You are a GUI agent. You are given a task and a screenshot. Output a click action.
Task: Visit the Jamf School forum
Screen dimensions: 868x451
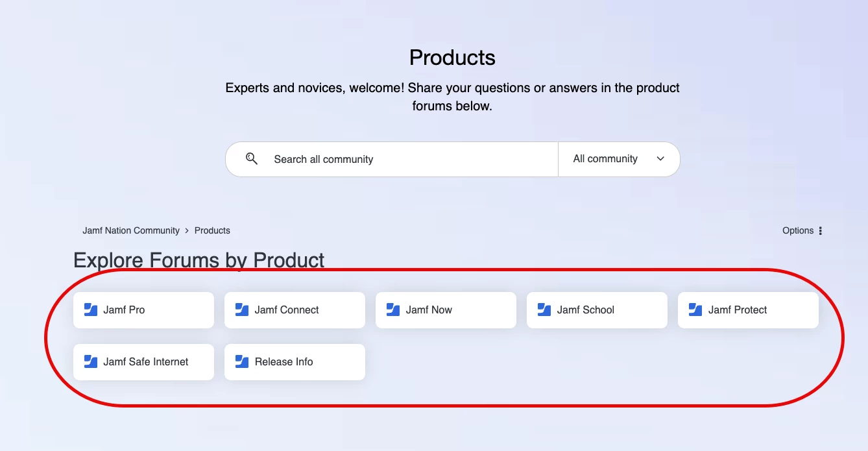pos(597,310)
